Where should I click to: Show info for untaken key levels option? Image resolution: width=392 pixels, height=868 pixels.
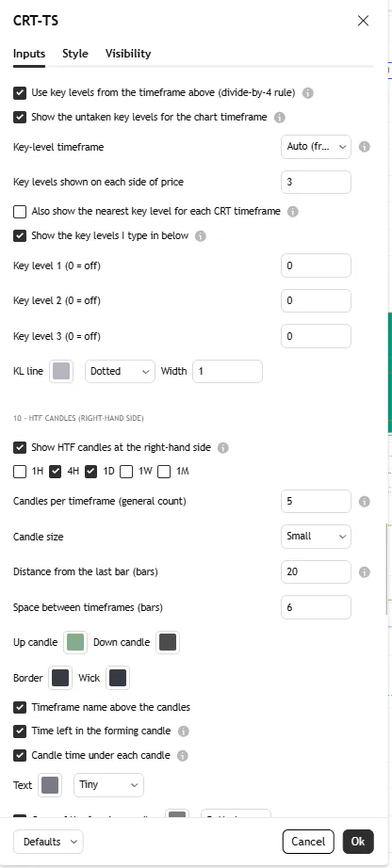tap(280, 118)
